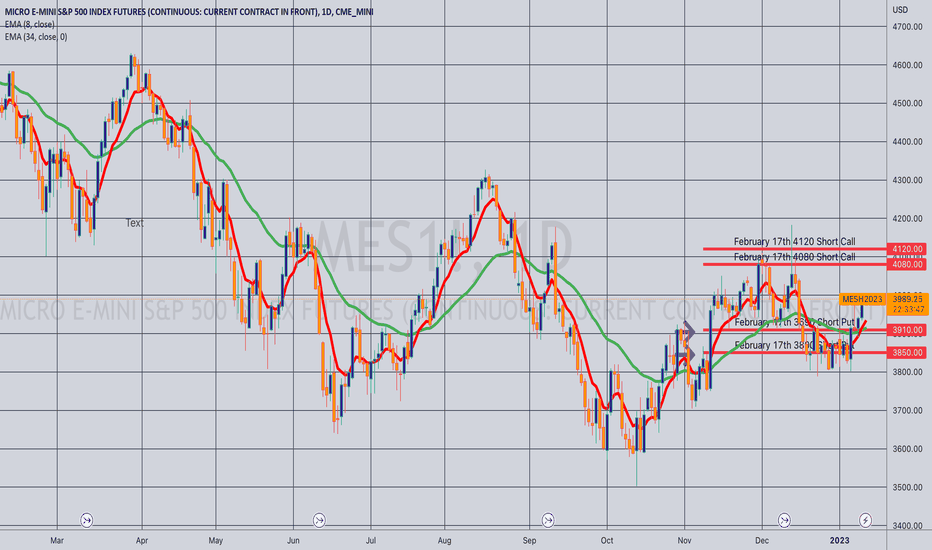Click the 3800.00 price axis label

(907, 372)
